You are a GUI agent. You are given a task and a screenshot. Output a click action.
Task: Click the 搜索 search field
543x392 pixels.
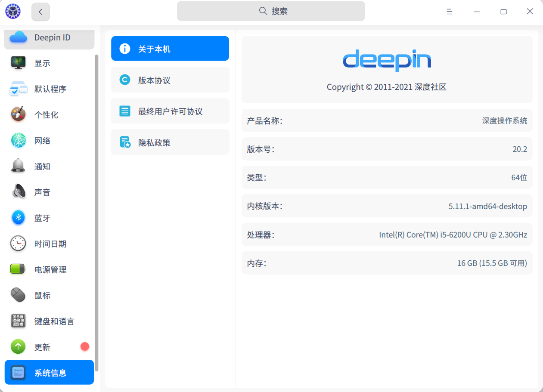(x=271, y=11)
